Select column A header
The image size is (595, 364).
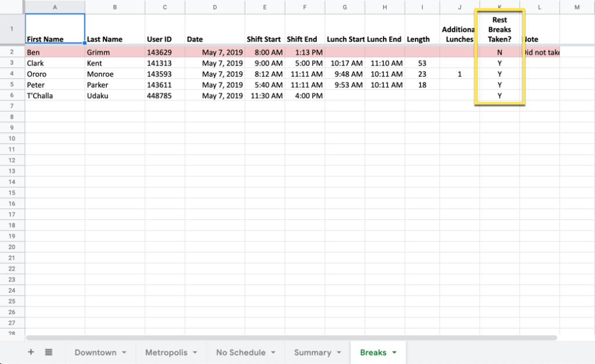(55, 7)
